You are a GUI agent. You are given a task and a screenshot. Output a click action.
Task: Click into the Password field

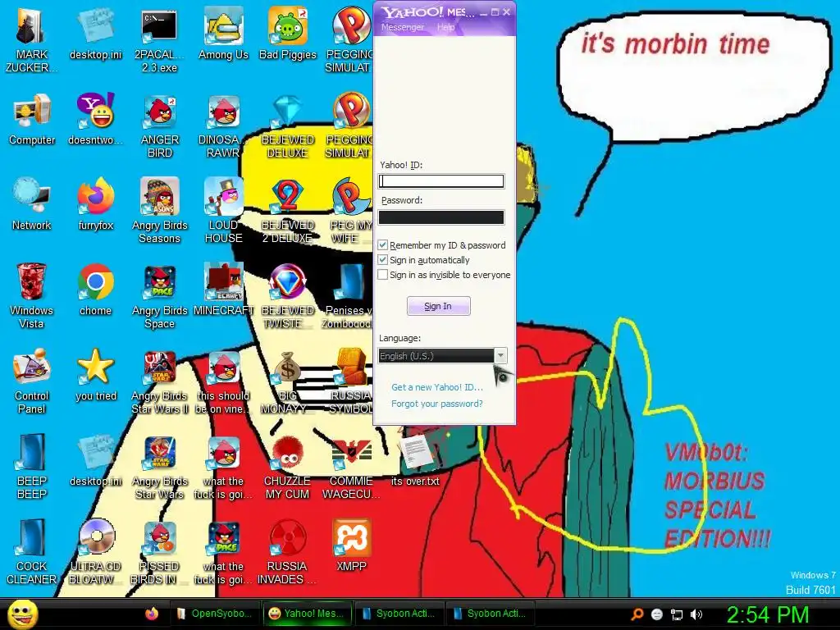(441, 217)
